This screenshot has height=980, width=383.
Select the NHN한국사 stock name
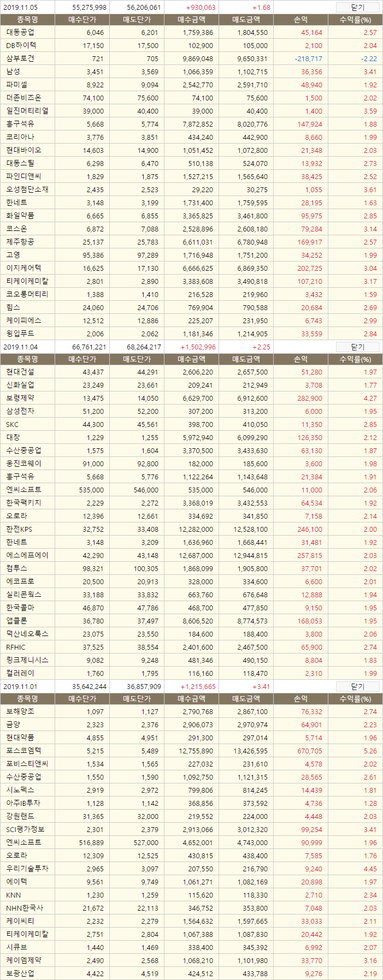coord(25,908)
